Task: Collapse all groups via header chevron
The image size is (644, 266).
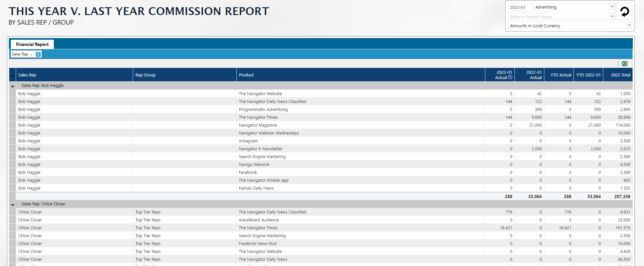Action: [12, 75]
